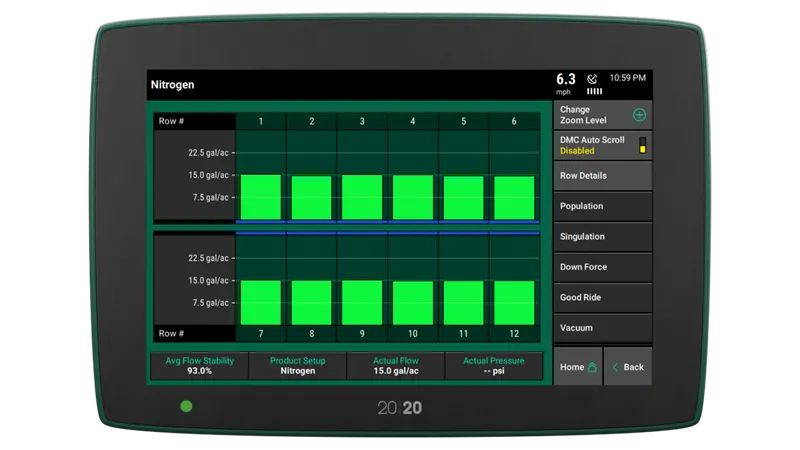This screenshot has width=800, height=450.
Task: Open the Down Force screen
Action: [x=603, y=267]
